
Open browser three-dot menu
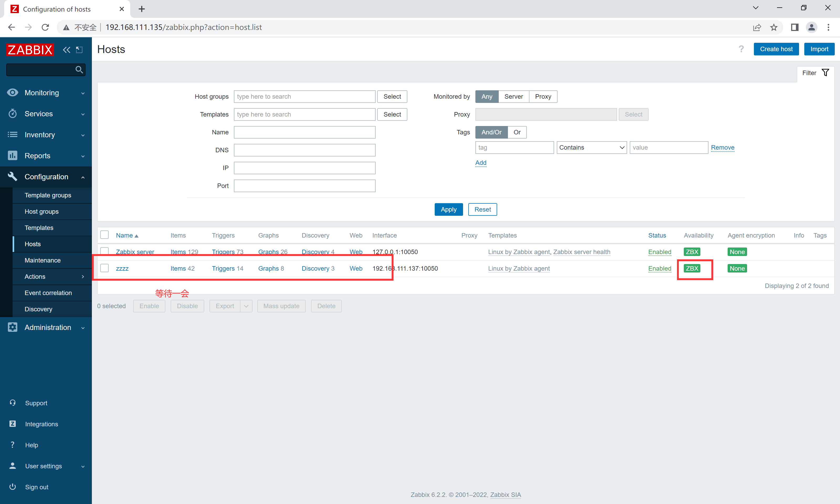pos(828,27)
